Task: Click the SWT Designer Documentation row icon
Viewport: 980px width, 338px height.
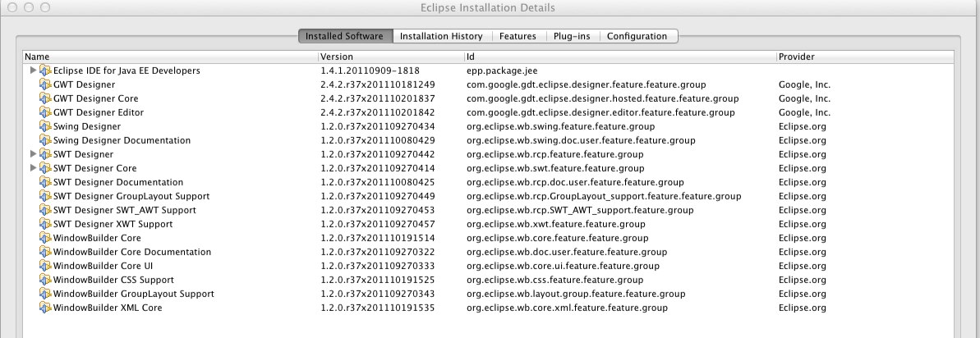Action: pyautogui.click(x=45, y=182)
